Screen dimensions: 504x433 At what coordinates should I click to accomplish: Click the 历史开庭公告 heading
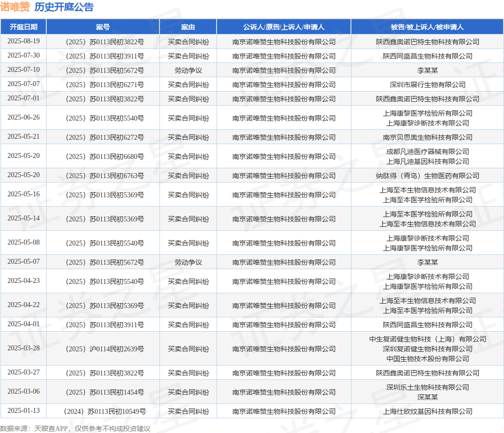(x=64, y=7)
